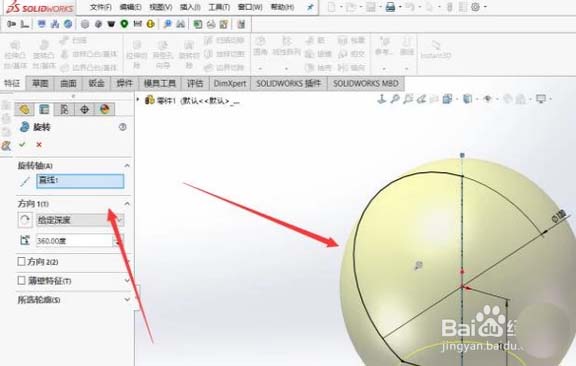Click the Display Style cube icon

pos(467,98)
